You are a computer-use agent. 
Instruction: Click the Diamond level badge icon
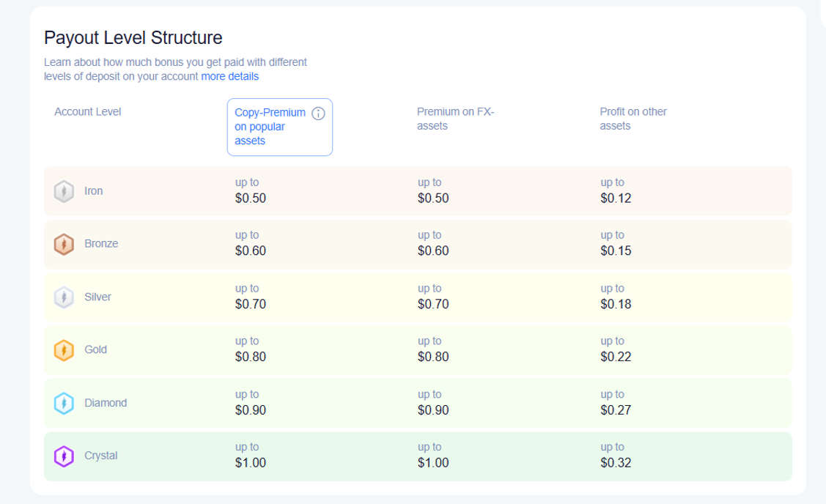pyautogui.click(x=64, y=404)
